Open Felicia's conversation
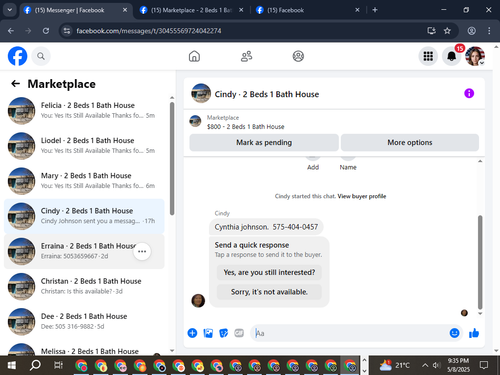The width and height of the screenshot is (500, 375). tap(84, 110)
